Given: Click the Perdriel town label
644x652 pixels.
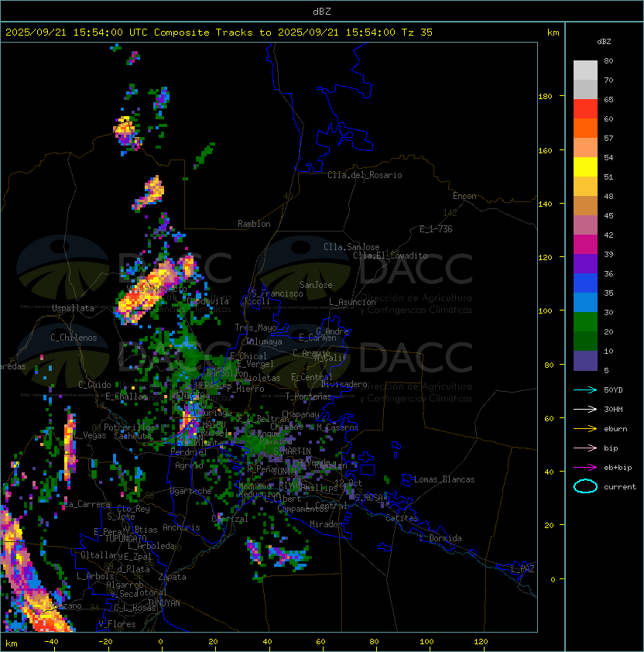Looking at the screenshot, I should (x=189, y=451).
